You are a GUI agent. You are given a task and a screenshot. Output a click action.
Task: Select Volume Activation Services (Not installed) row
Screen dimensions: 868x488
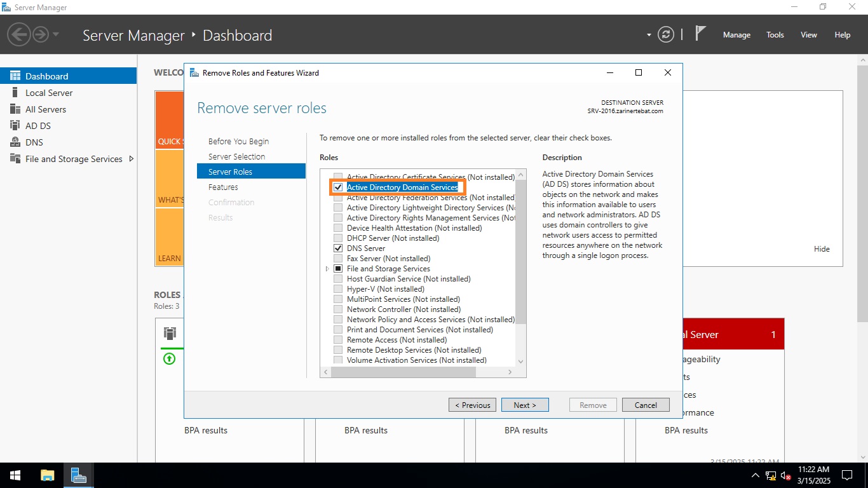(417, 360)
